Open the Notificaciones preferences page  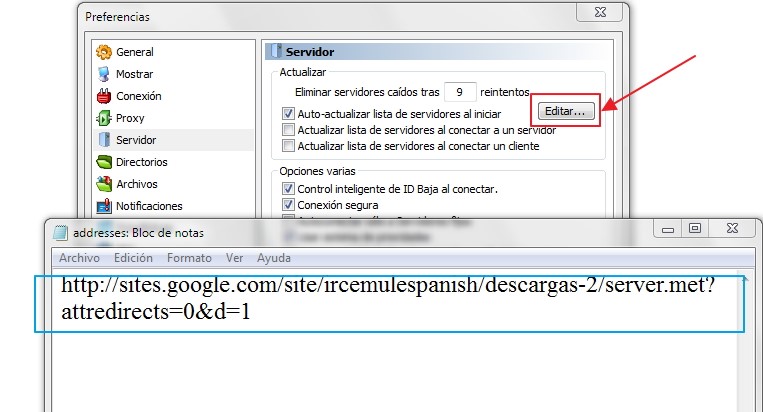point(149,206)
